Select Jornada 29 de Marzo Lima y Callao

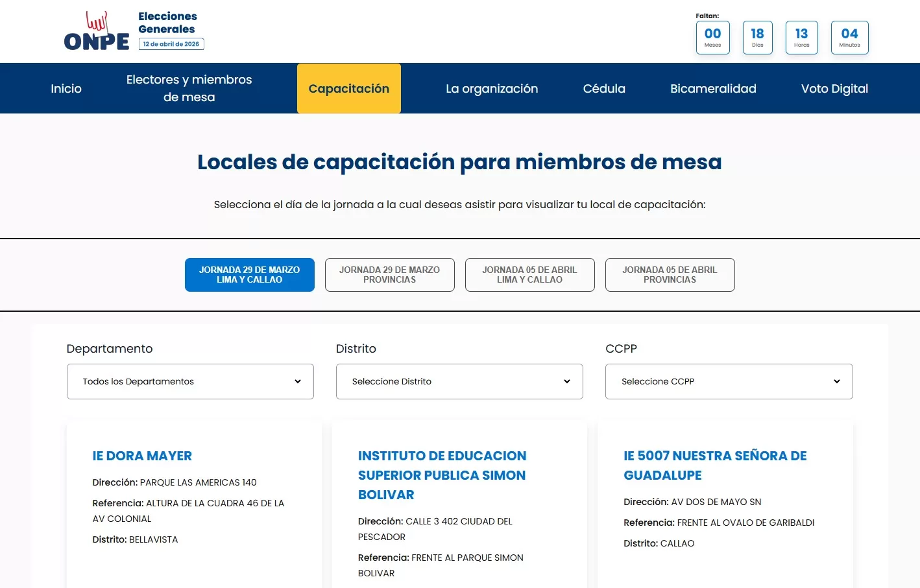click(250, 275)
